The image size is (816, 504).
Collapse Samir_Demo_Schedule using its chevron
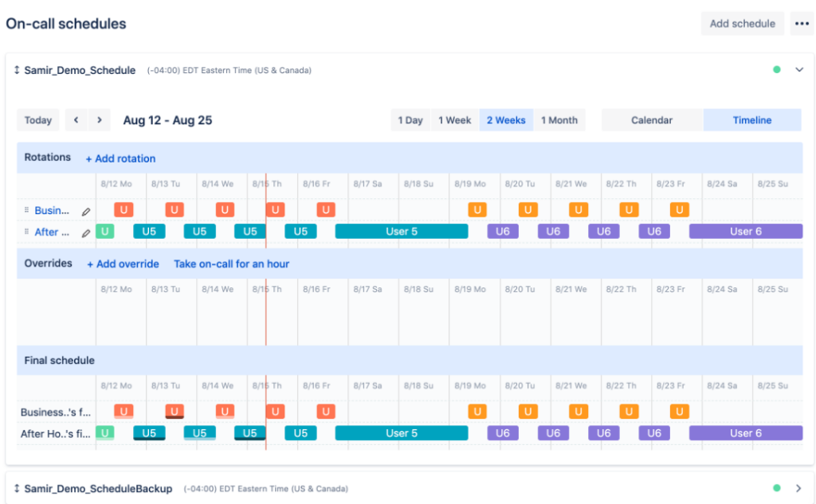799,70
